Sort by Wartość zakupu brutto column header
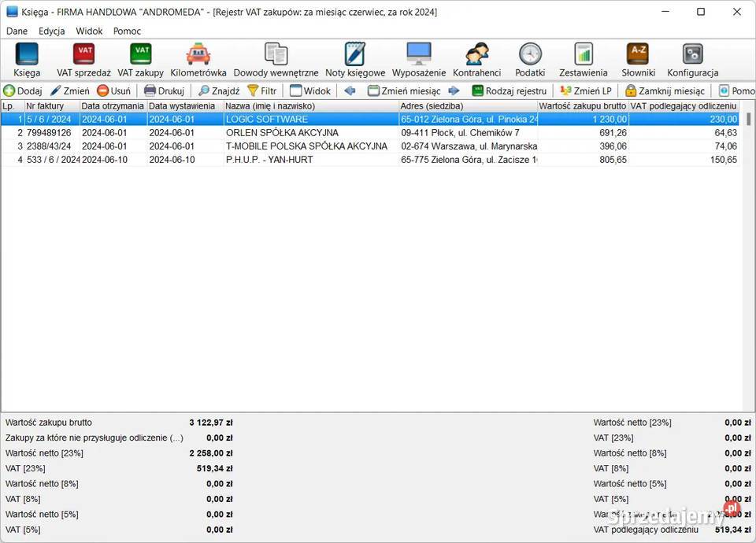This screenshot has width=756, height=543. point(583,105)
